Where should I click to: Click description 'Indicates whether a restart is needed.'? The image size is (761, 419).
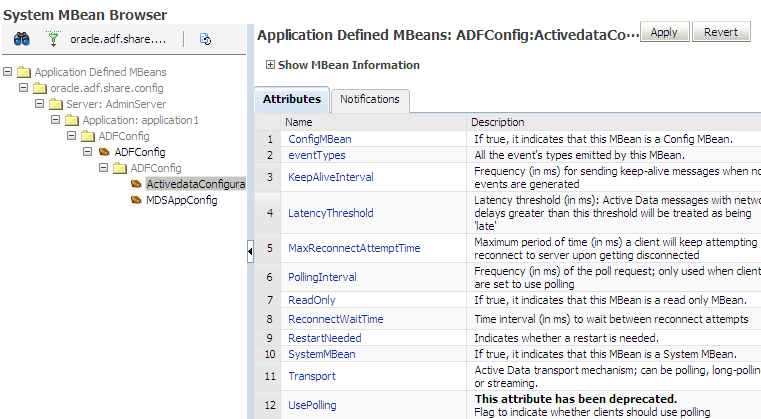pyautogui.click(x=566, y=338)
